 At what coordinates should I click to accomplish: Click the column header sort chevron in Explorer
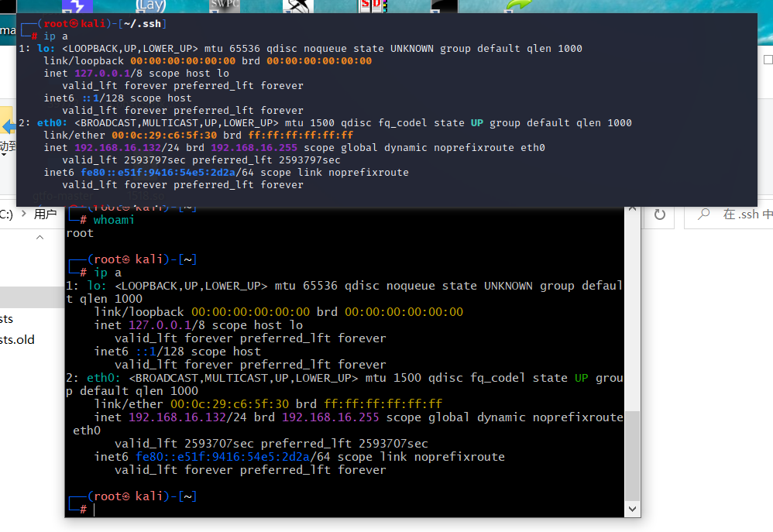[x=40, y=238]
